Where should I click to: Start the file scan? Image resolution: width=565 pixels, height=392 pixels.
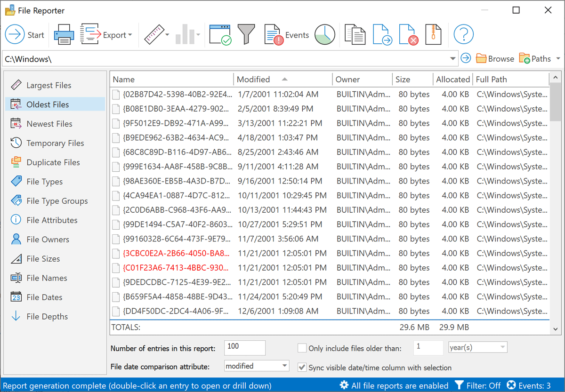click(24, 35)
